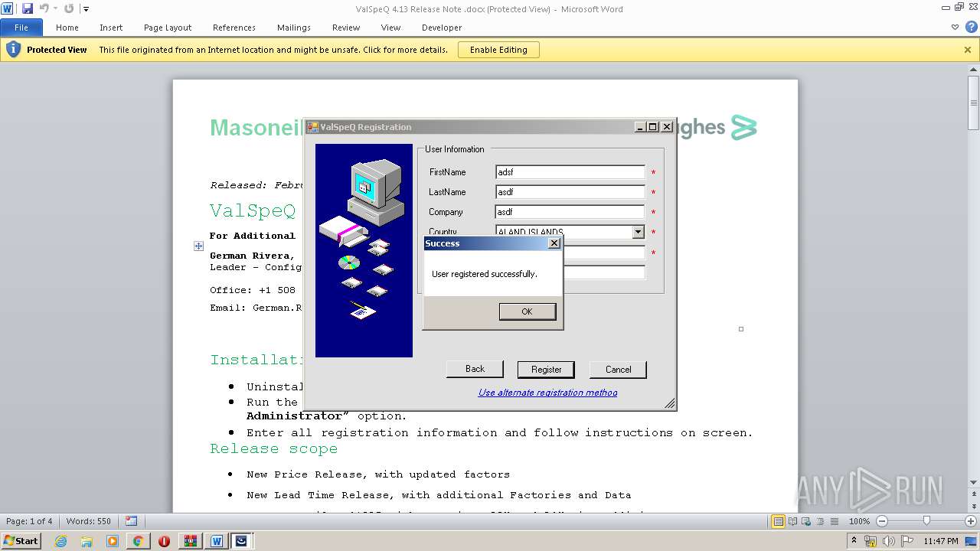This screenshot has height=551, width=980.
Task: Click the Enable Editing button
Action: coord(498,50)
